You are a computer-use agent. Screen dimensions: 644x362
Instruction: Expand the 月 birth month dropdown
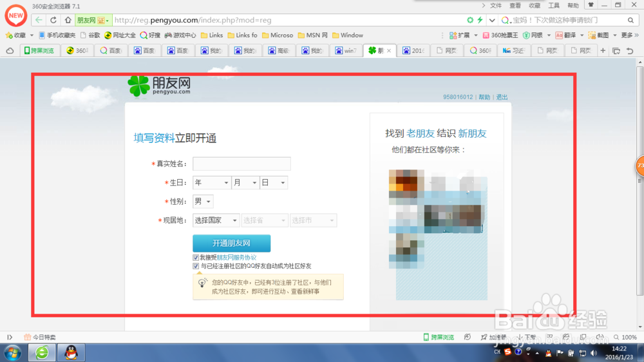point(245,182)
